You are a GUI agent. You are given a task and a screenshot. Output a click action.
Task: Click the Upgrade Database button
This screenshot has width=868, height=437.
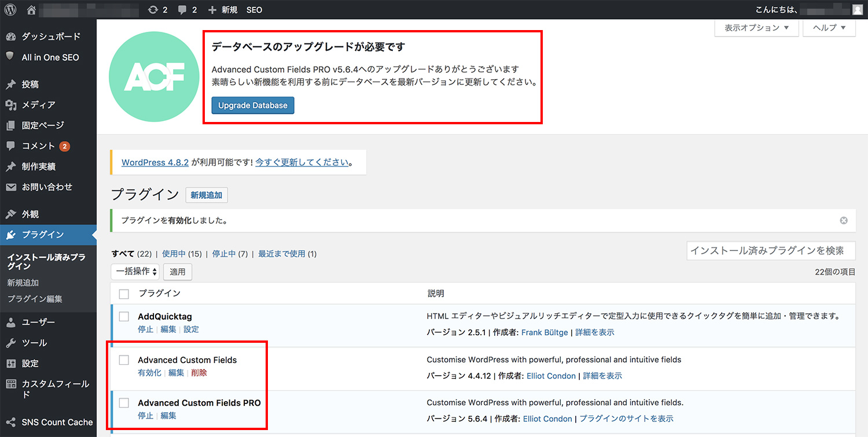pos(253,105)
